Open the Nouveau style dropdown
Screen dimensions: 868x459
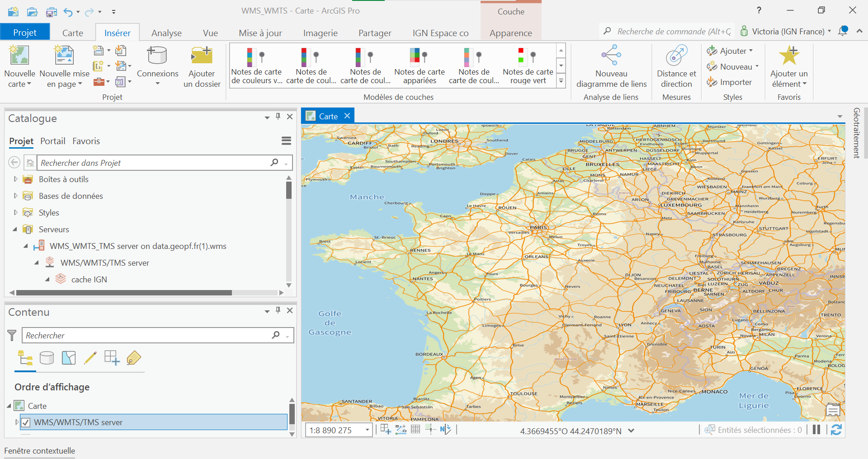pos(732,67)
